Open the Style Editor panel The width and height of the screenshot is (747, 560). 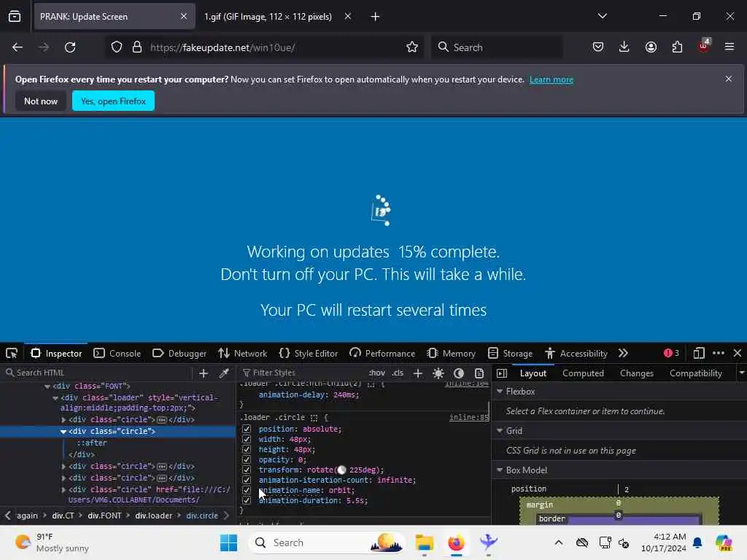[x=309, y=354]
